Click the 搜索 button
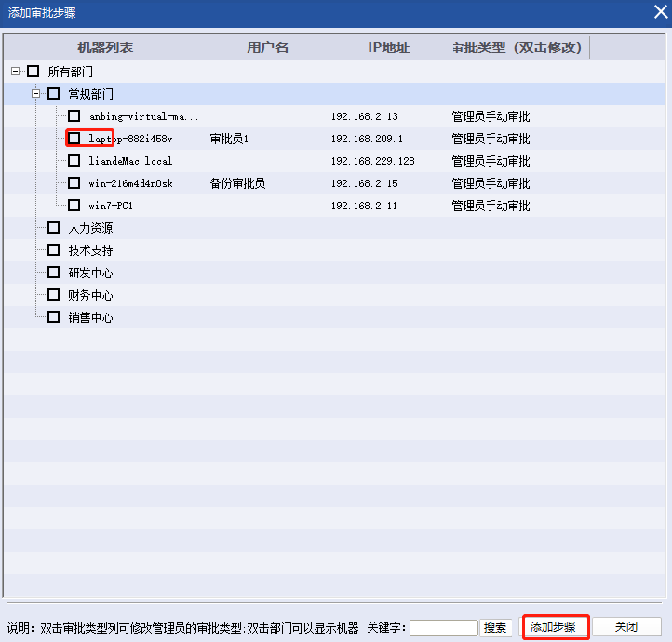The width and height of the screenshot is (672, 642). pyautogui.click(x=495, y=628)
